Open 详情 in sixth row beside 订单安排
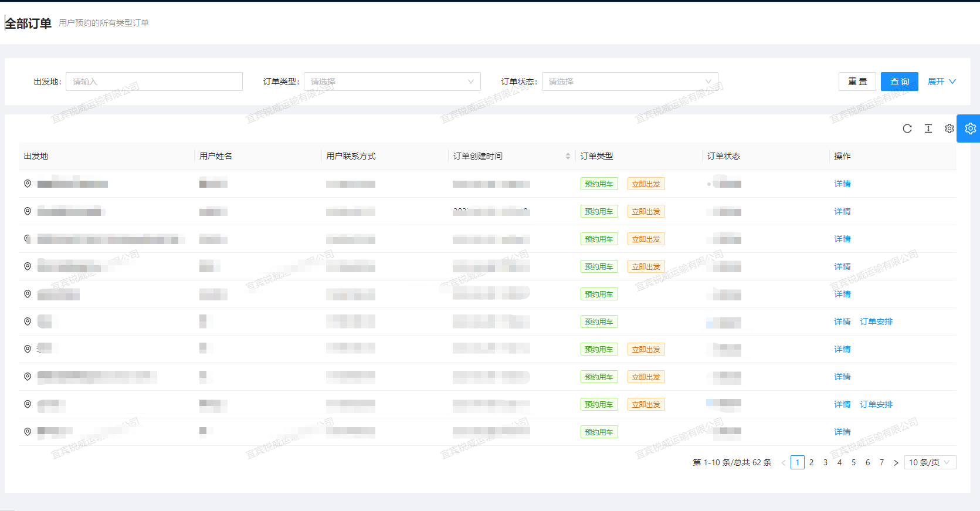 point(842,322)
